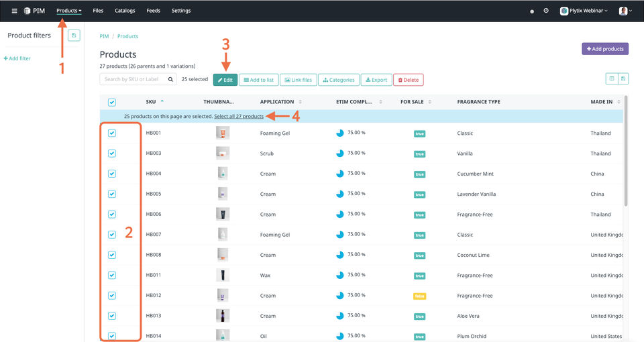
Task: Click the FRAGRANCE TYPE column header
Action: [x=478, y=102]
